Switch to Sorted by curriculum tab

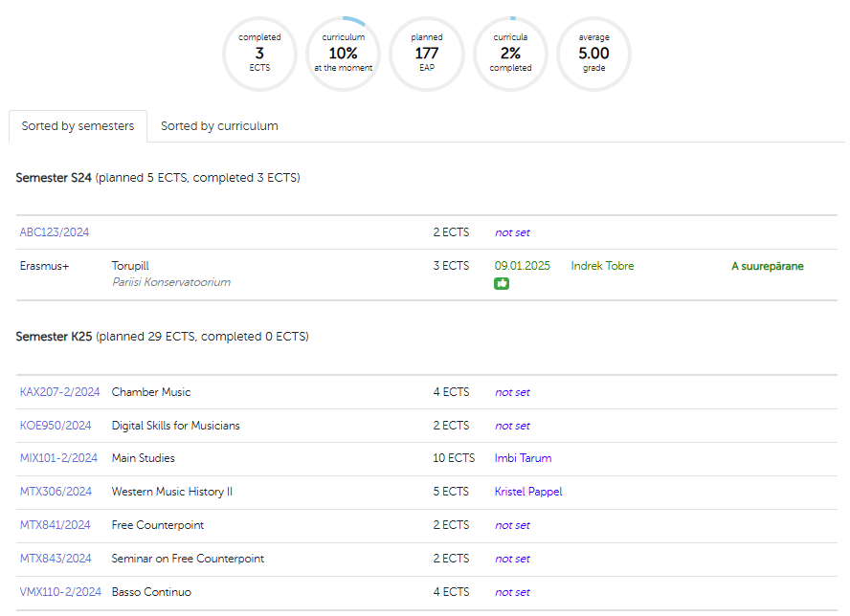point(219,126)
